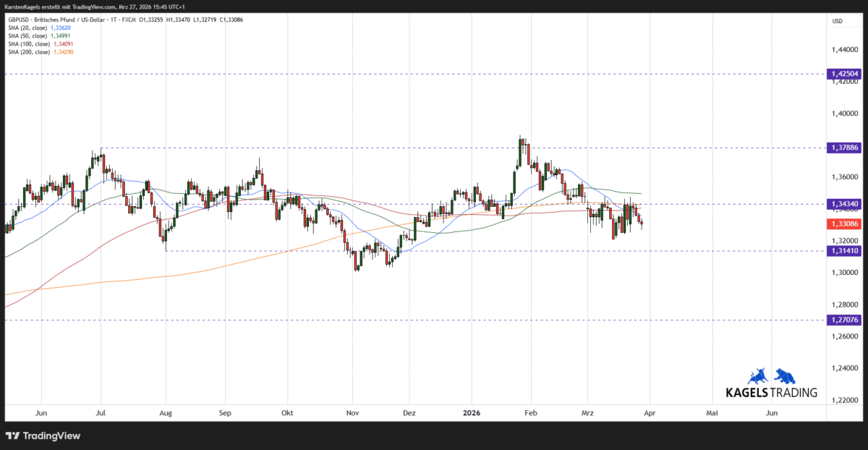
Task: Click the bull icon in the Kagels Trading logo
Action: (758, 375)
